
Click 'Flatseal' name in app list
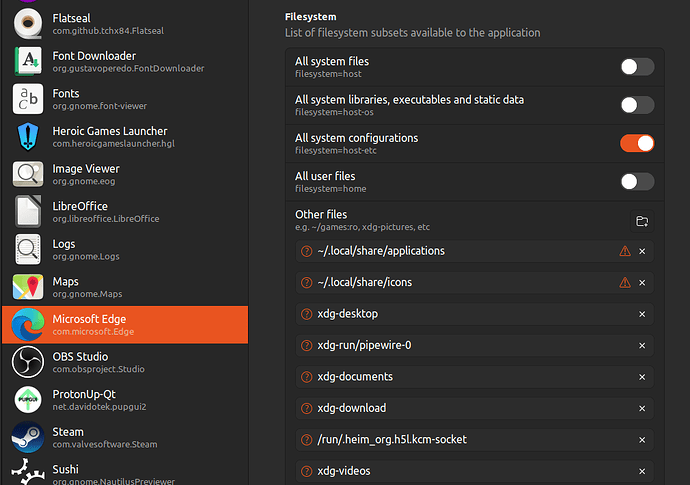pyautogui.click(x=71, y=18)
